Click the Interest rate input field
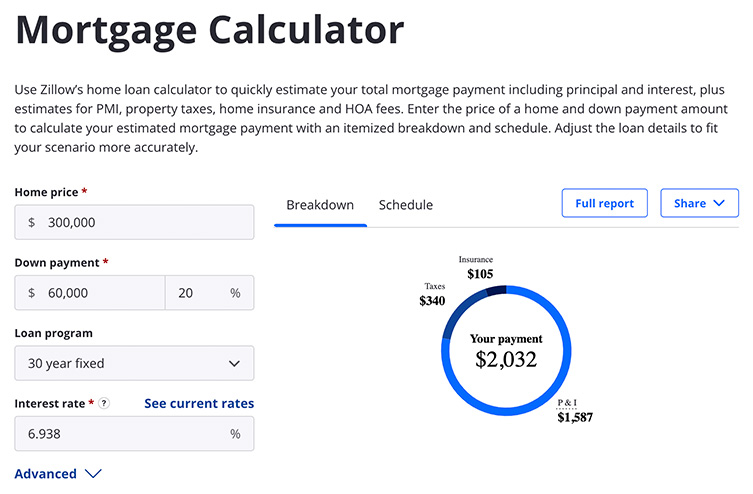This screenshot has width=753, height=494. coord(120,434)
